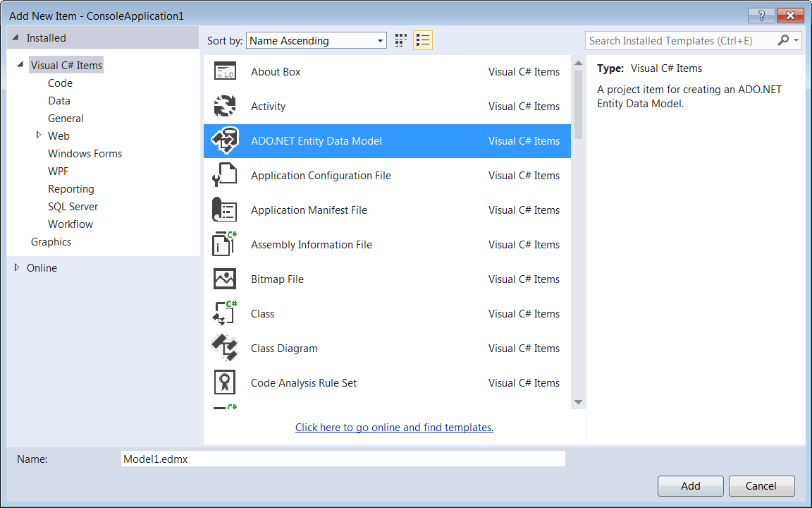812x508 pixels.
Task: Select the "Bitmap File" row label
Action: pyautogui.click(x=277, y=279)
